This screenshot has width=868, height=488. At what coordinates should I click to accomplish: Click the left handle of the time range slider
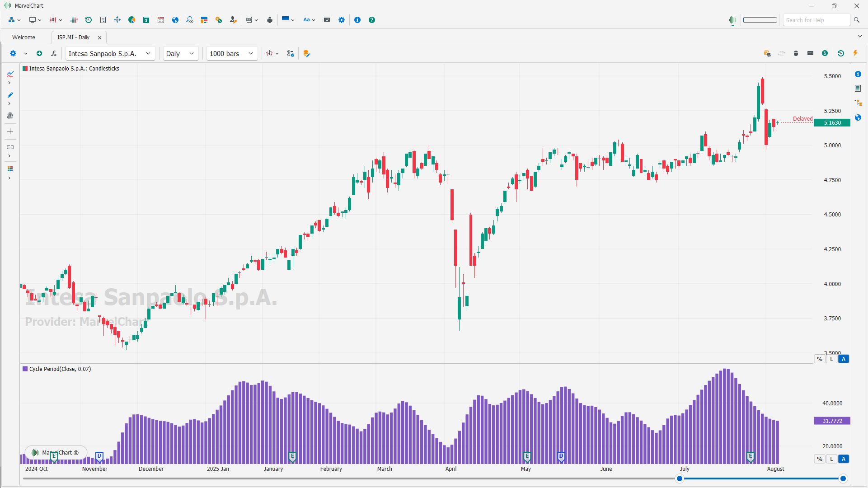coord(680,479)
